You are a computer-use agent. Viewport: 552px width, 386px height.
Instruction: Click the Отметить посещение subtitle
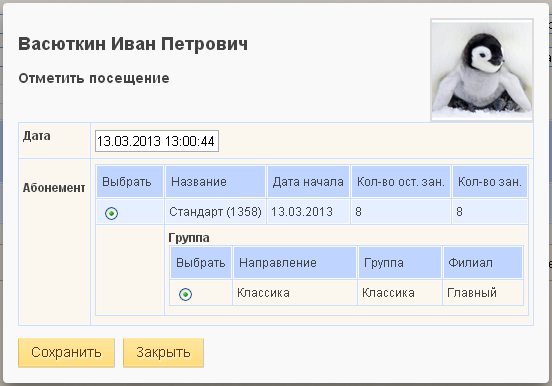[x=94, y=78]
